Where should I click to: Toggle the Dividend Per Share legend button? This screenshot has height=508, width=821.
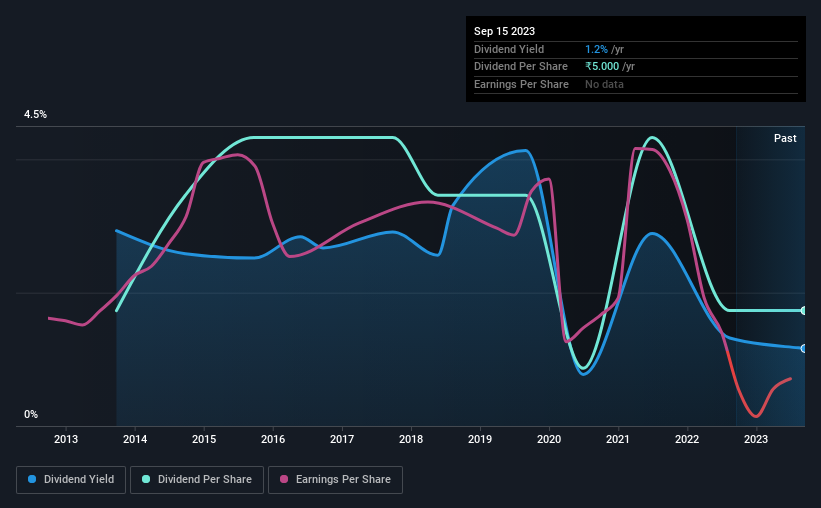(x=197, y=480)
